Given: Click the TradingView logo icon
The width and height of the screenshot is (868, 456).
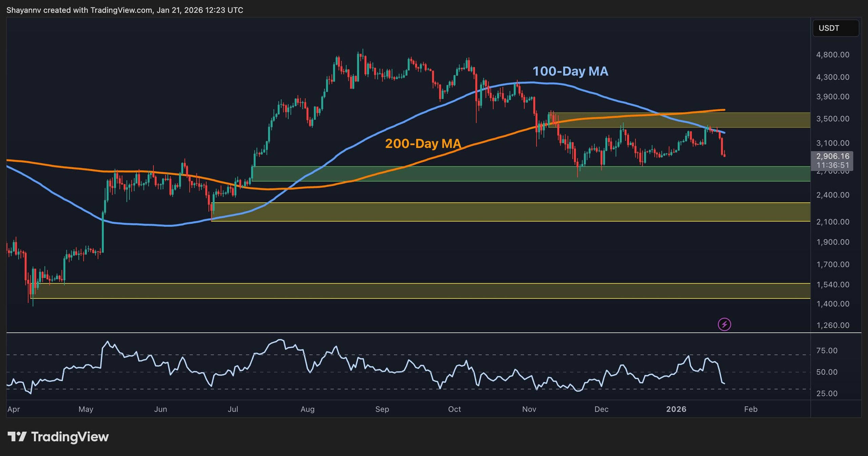Looking at the screenshot, I should 17,436.
